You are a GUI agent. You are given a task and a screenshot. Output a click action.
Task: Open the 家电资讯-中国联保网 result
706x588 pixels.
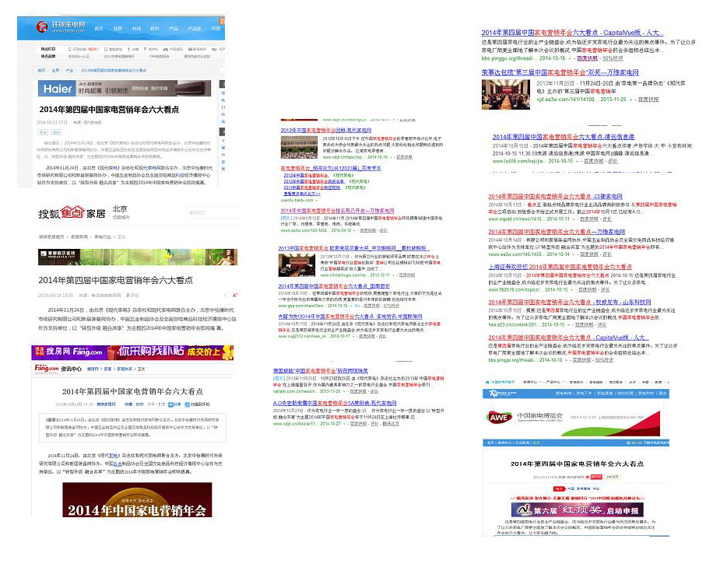[350, 317]
